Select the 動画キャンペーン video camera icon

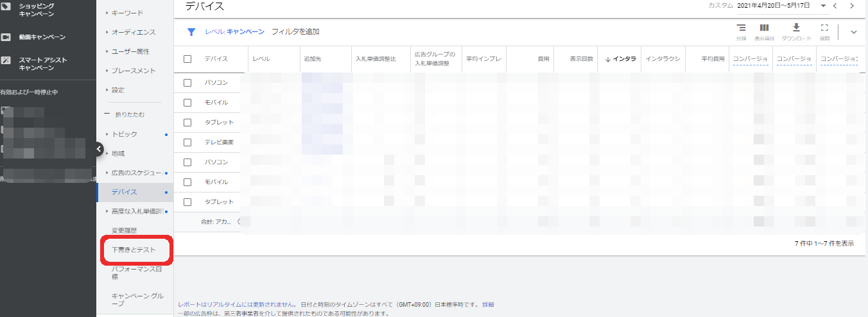tap(6, 37)
